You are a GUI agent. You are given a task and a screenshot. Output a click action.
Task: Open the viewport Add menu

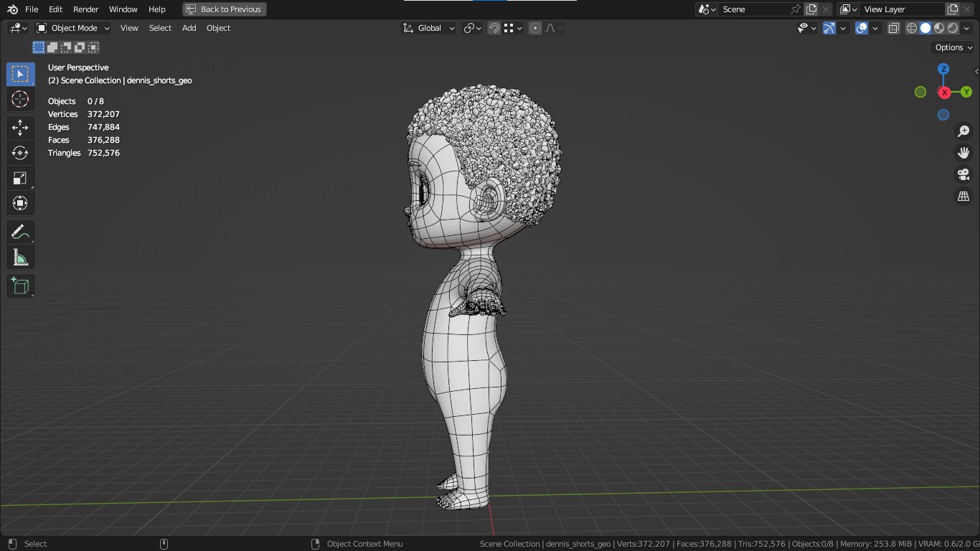tap(189, 28)
